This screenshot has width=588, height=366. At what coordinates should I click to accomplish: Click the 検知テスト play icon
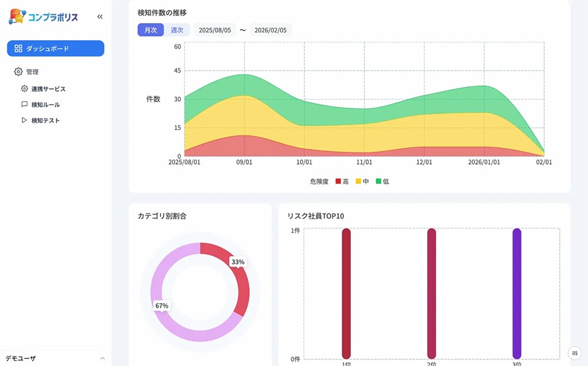tap(25, 121)
